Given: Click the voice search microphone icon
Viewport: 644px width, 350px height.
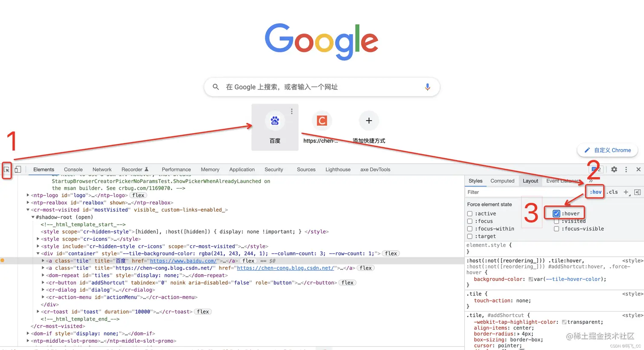Looking at the screenshot, I should (x=427, y=87).
